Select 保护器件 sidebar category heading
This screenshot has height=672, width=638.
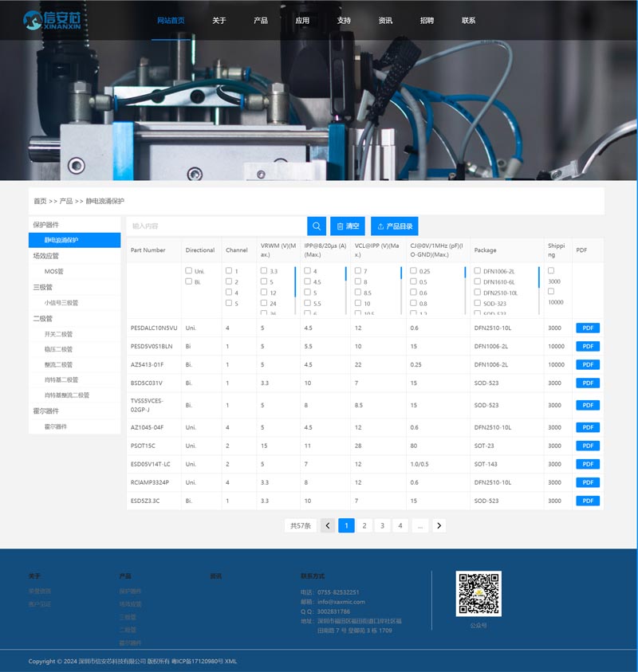coord(46,225)
